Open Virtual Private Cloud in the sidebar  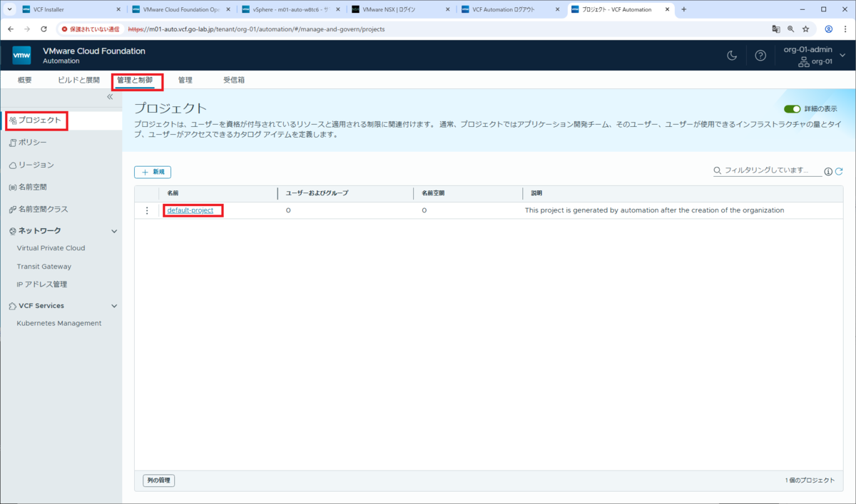click(51, 248)
